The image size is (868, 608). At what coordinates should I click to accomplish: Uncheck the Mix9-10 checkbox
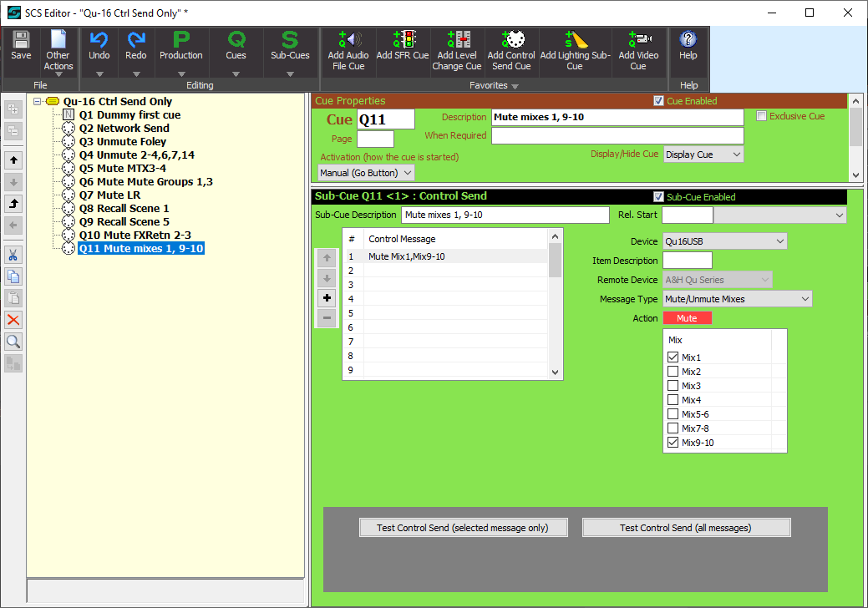pyautogui.click(x=673, y=443)
